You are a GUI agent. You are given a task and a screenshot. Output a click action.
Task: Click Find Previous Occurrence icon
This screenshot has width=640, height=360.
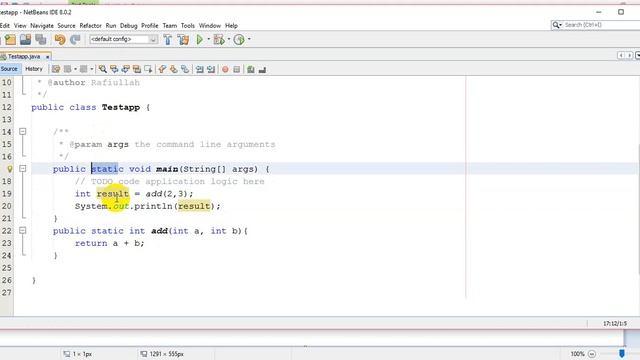(x=114, y=69)
